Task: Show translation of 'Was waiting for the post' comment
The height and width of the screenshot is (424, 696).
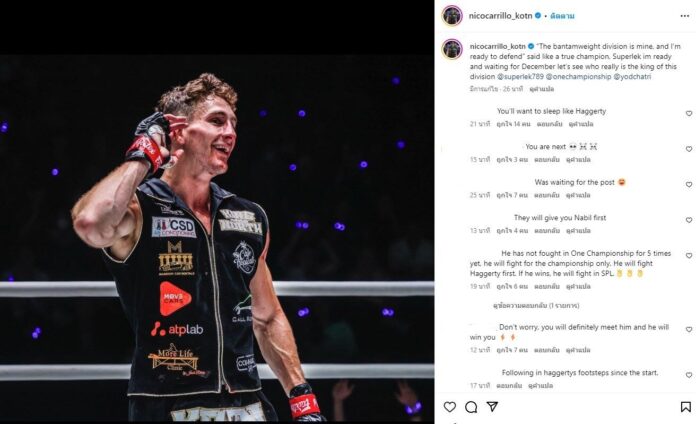Action: tap(578, 195)
